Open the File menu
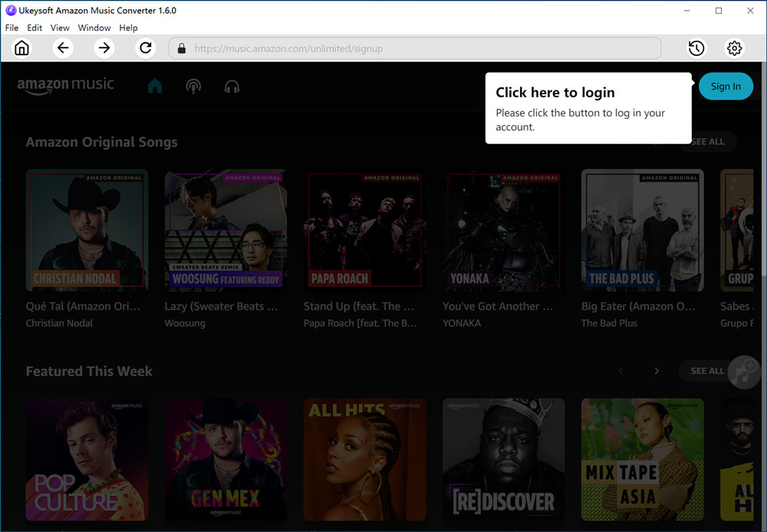The image size is (767, 532). click(12, 28)
